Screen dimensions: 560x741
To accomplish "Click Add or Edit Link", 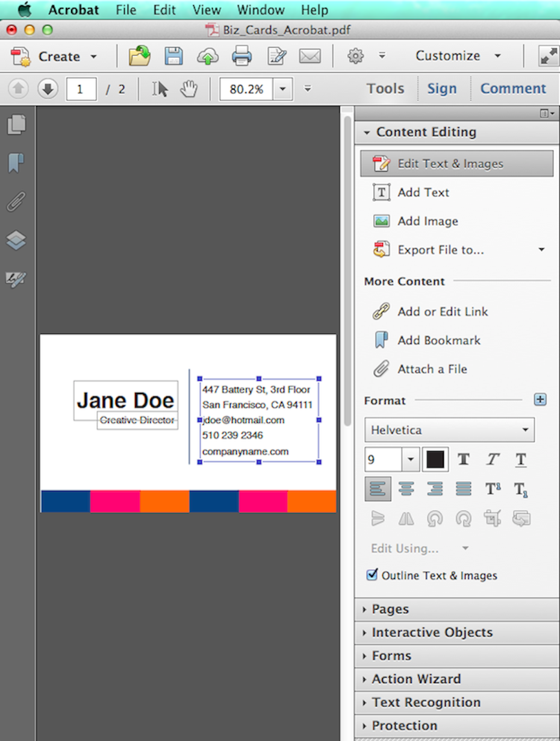I will (x=443, y=311).
